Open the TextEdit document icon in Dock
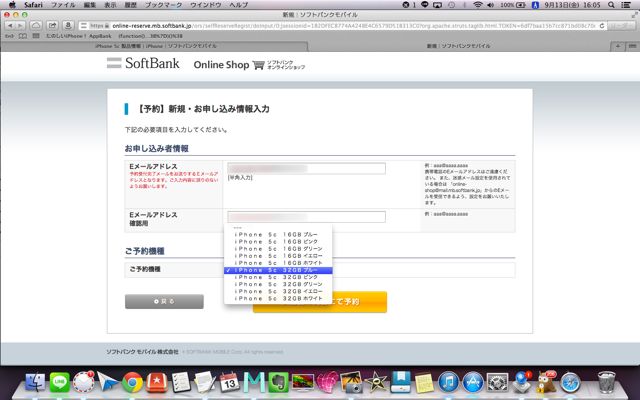 point(205,382)
